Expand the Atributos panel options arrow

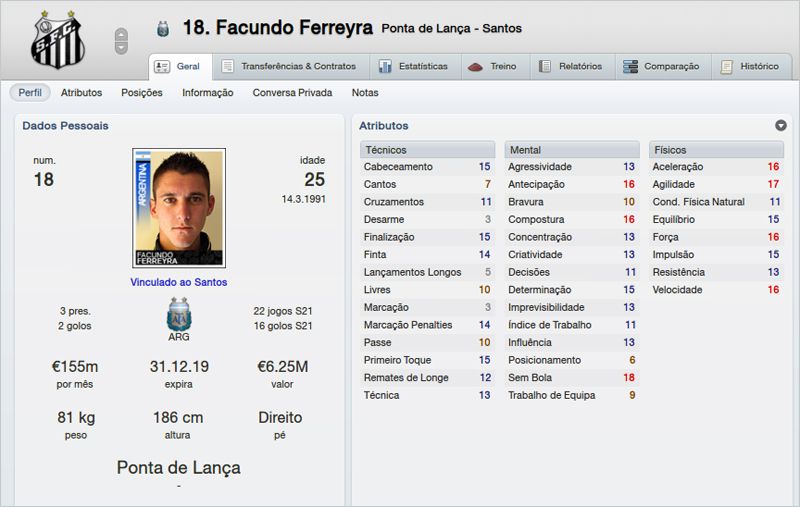[781, 126]
